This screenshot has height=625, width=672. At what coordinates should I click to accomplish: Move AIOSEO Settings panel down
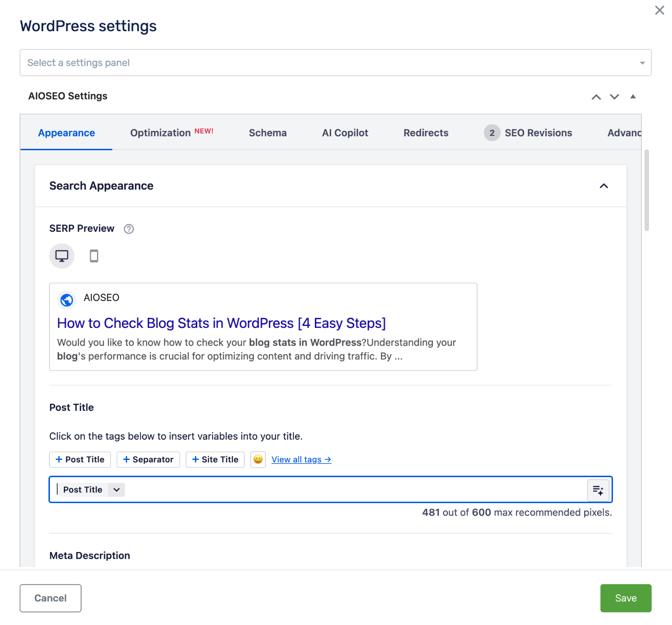pos(614,97)
